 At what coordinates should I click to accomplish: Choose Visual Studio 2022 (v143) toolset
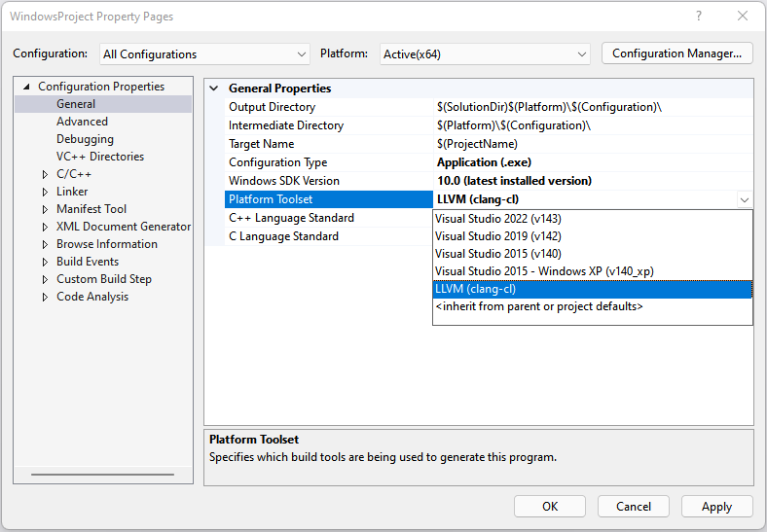coord(593,219)
